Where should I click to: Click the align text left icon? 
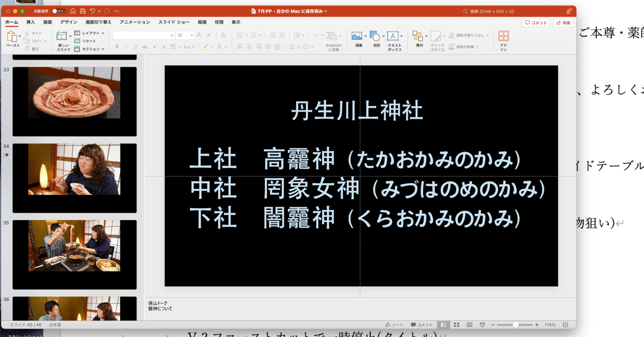240,47
